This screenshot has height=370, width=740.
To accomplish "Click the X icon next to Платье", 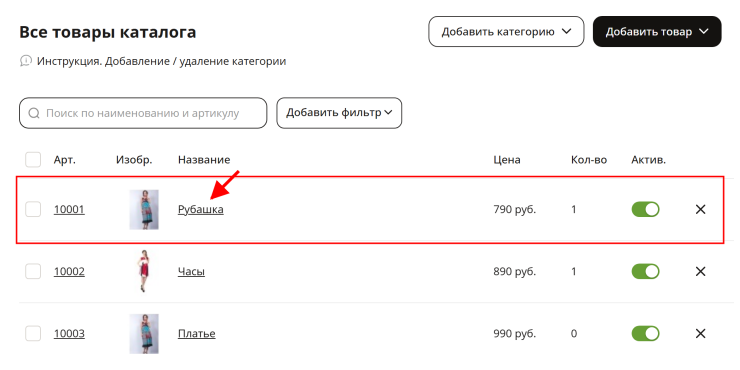I will (x=700, y=334).
